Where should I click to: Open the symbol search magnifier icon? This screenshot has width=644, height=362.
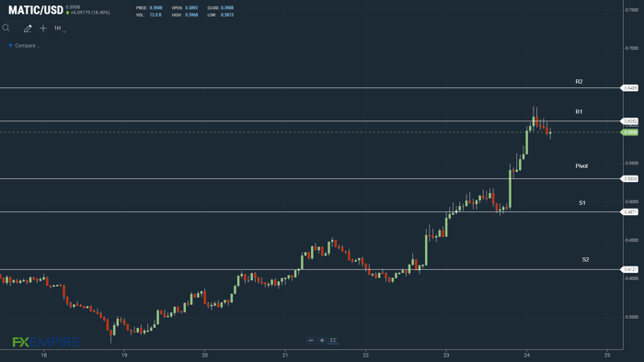click(x=6, y=28)
